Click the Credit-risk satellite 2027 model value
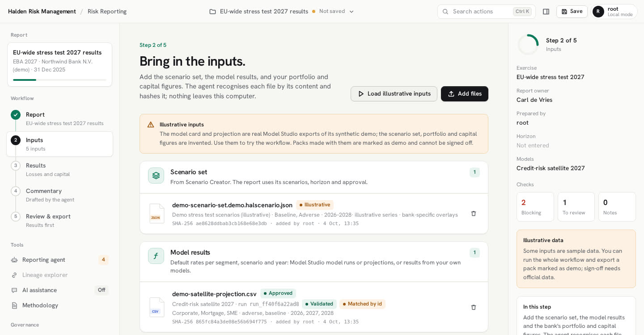The image size is (644, 335). 551,168
